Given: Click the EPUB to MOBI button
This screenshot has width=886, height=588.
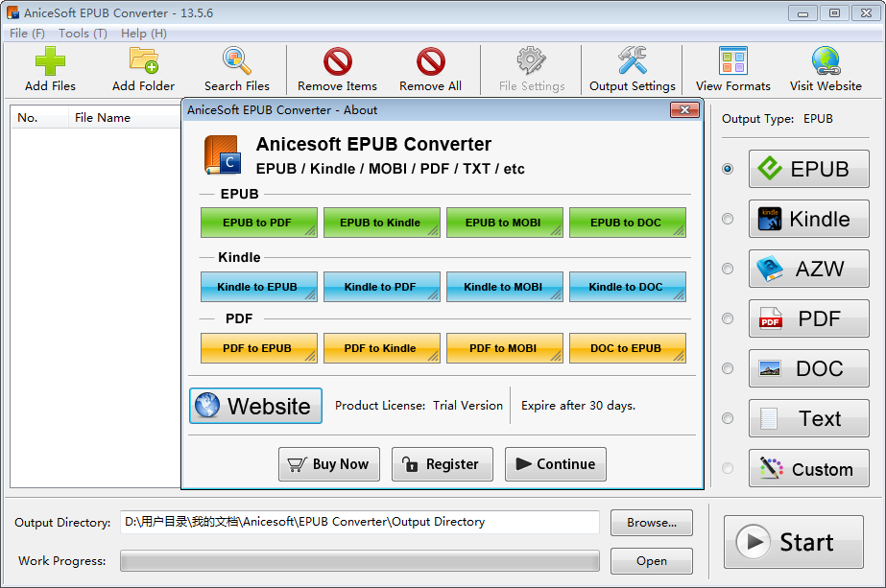Looking at the screenshot, I should 505,223.
